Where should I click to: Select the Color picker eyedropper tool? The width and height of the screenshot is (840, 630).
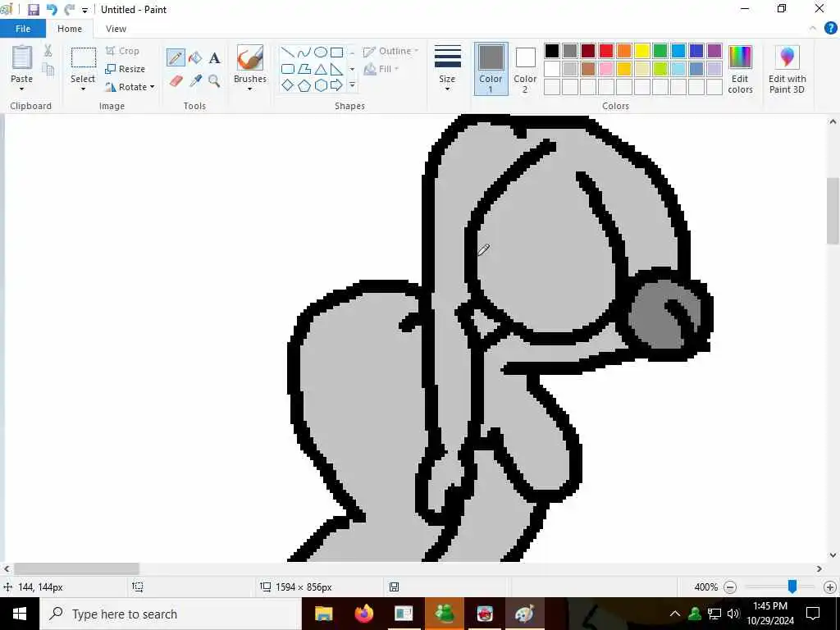click(195, 81)
